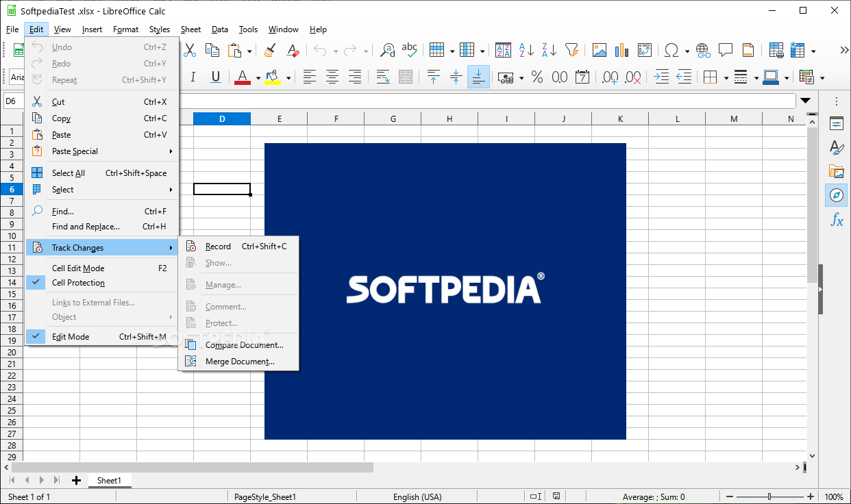Click the Name Box showing D6
851x504 pixels.
click(12, 101)
